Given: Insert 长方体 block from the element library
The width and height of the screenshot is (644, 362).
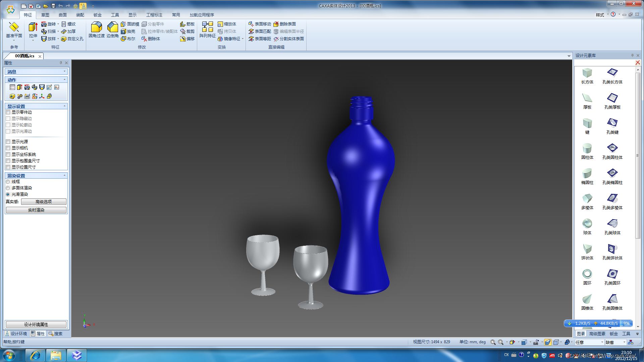Looking at the screenshot, I should click(587, 76).
